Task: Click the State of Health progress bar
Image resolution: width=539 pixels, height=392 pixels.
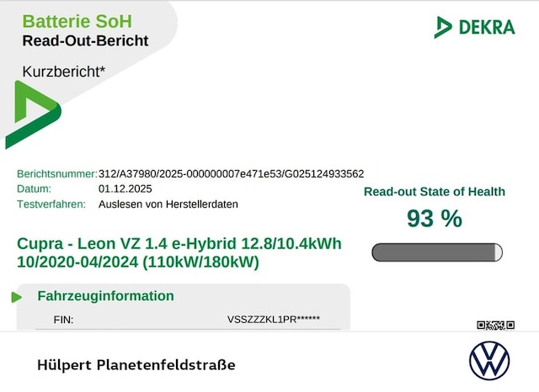Action: [436, 252]
